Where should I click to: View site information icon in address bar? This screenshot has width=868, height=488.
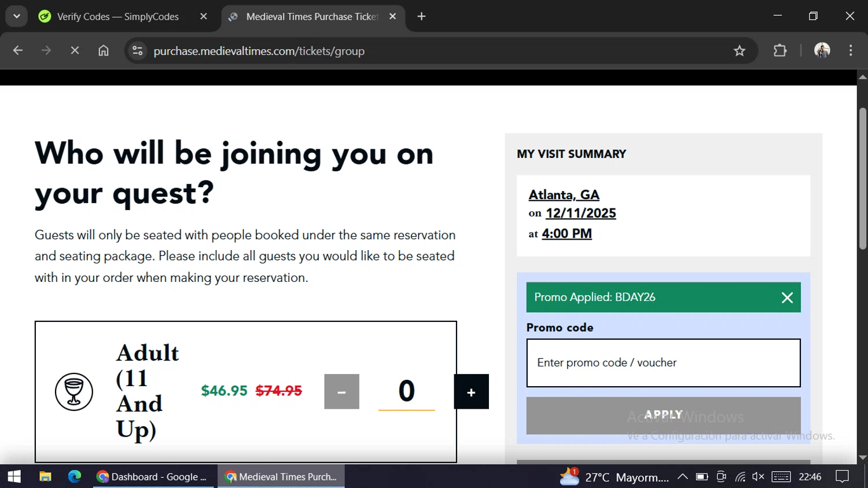tap(138, 51)
